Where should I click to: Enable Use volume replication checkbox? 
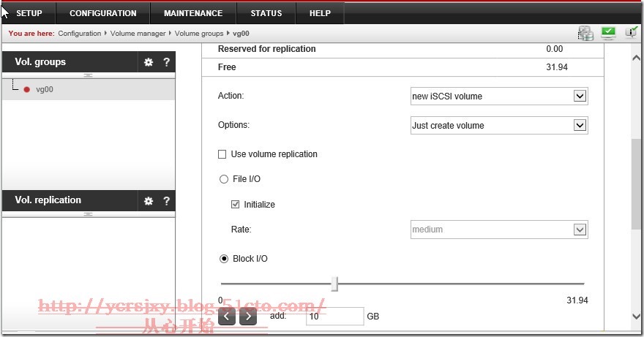pos(222,154)
